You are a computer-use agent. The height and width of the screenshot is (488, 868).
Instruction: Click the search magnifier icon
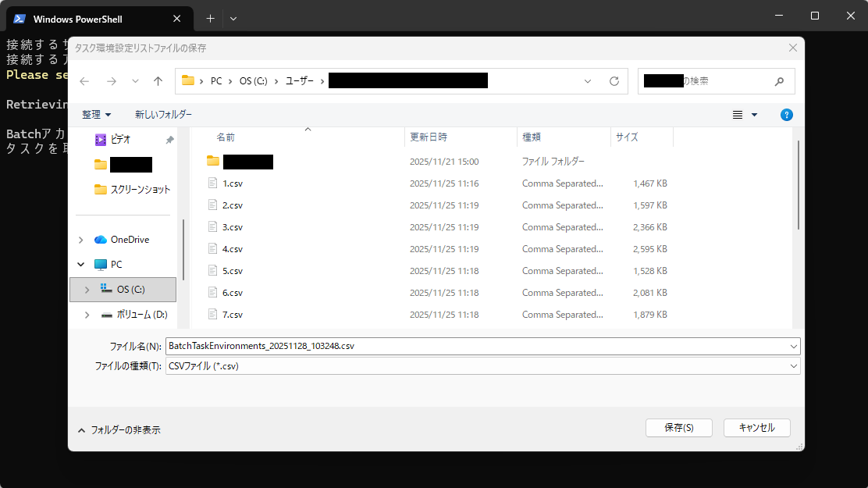pos(779,80)
